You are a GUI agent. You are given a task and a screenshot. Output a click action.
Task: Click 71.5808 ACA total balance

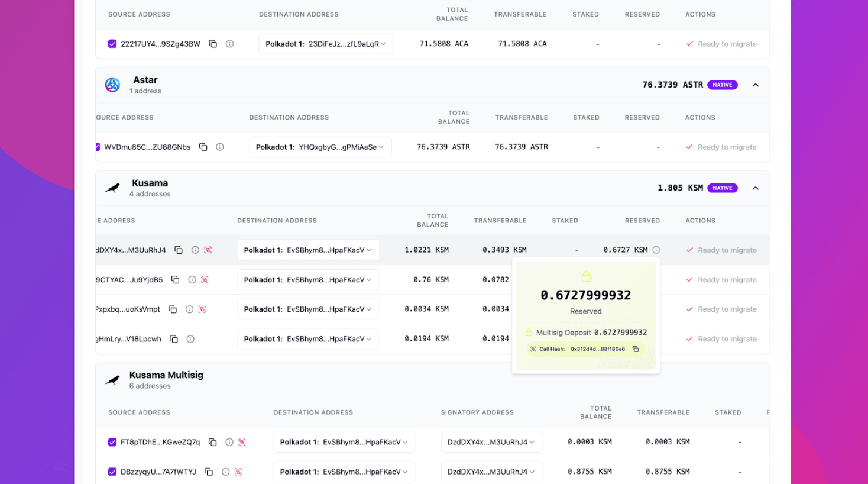point(444,44)
